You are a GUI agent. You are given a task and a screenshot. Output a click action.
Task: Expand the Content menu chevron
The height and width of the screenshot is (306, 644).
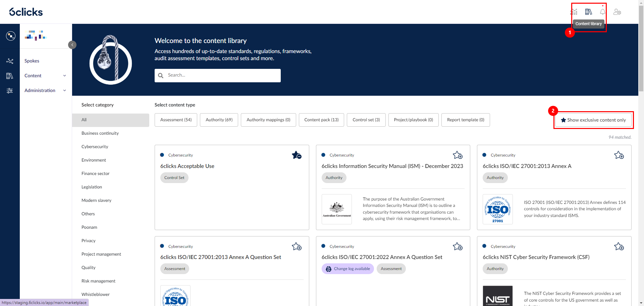pos(64,76)
